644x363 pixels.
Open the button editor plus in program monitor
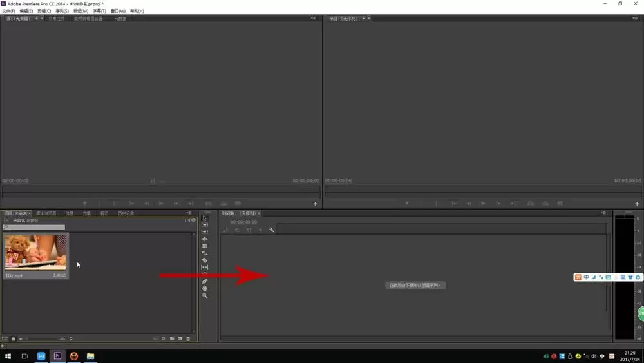coord(637,204)
